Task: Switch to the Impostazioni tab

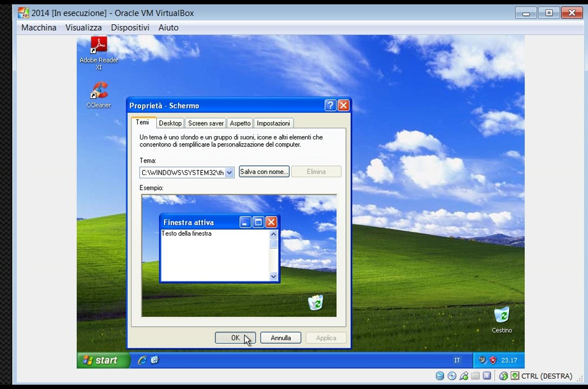Action: click(x=273, y=123)
